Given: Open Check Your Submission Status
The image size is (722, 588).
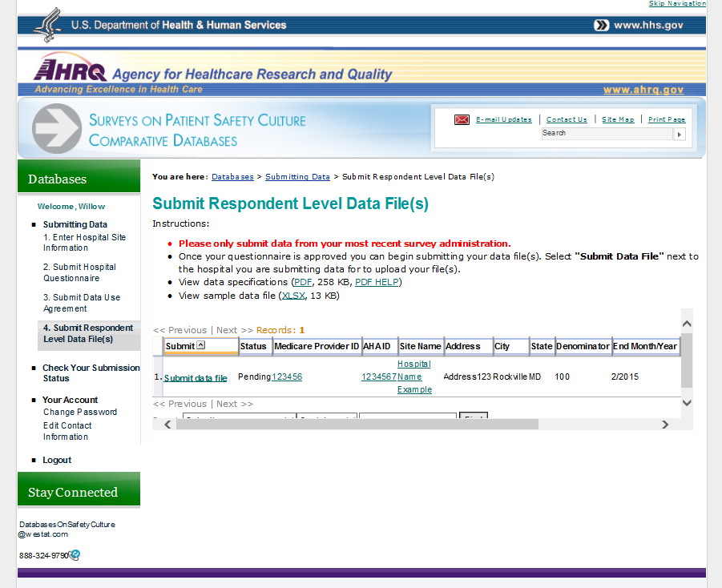Looking at the screenshot, I should pyautogui.click(x=91, y=373).
